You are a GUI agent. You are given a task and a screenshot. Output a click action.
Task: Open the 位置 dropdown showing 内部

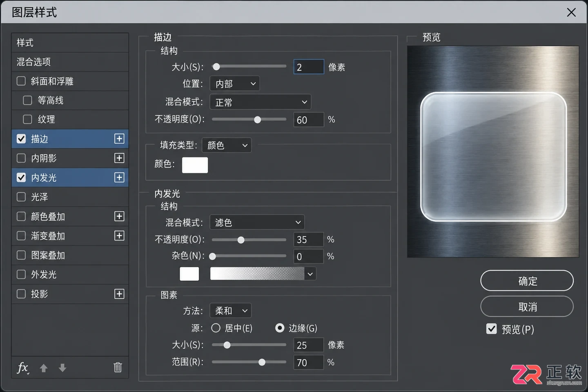tap(235, 84)
